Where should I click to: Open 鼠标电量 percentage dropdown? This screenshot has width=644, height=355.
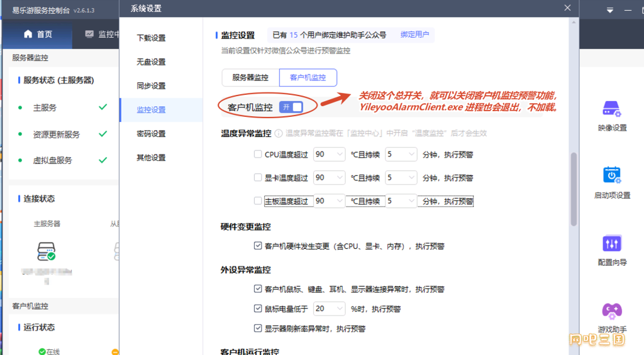click(x=329, y=309)
